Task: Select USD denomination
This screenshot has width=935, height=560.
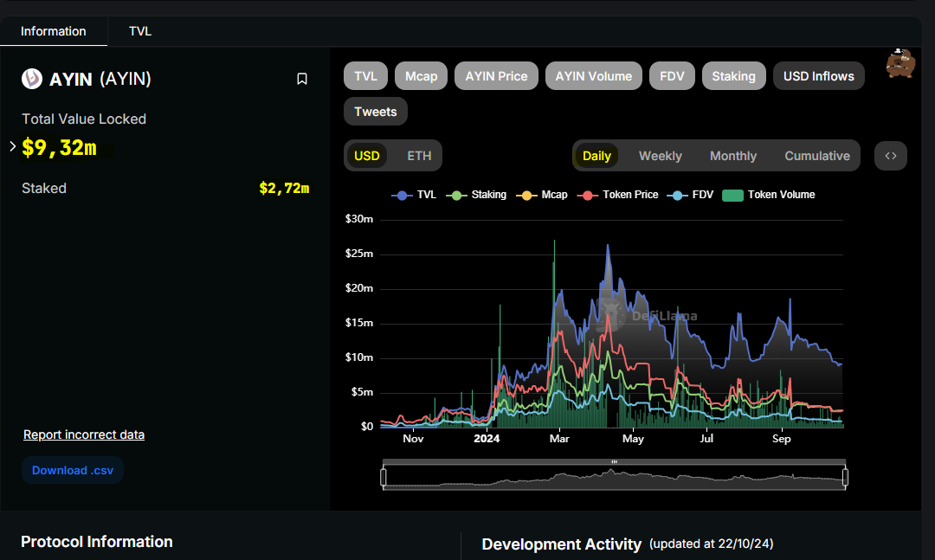Action: point(367,156)
